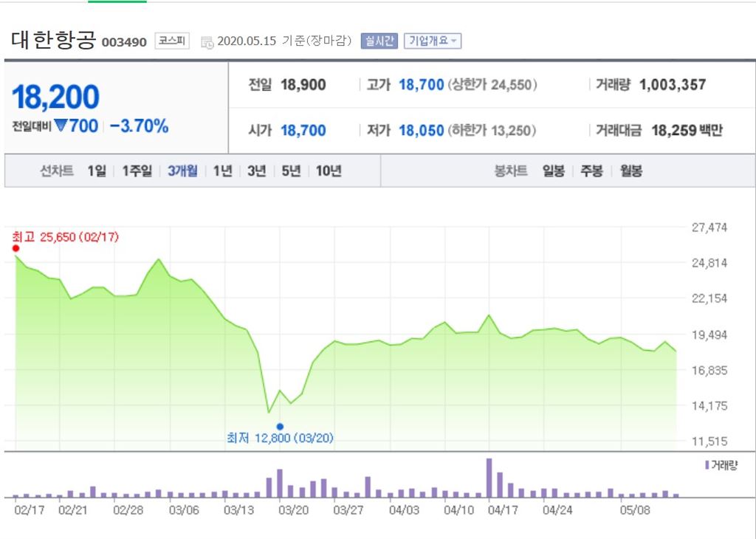The image size is (756, 539).
Task: Click the 전일 value 18,900
Action: pos(303,85)
